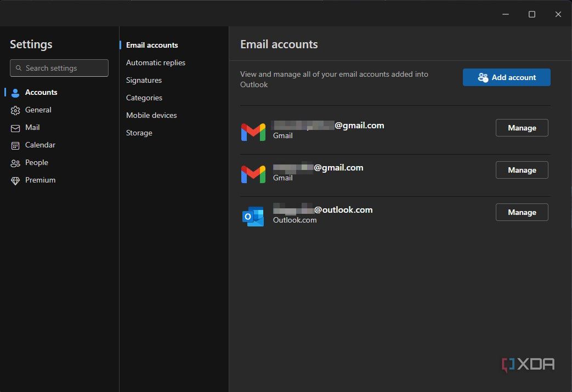Click the Add account button
The height and width of the screenshot is (392, 572).
coord(506,77)
